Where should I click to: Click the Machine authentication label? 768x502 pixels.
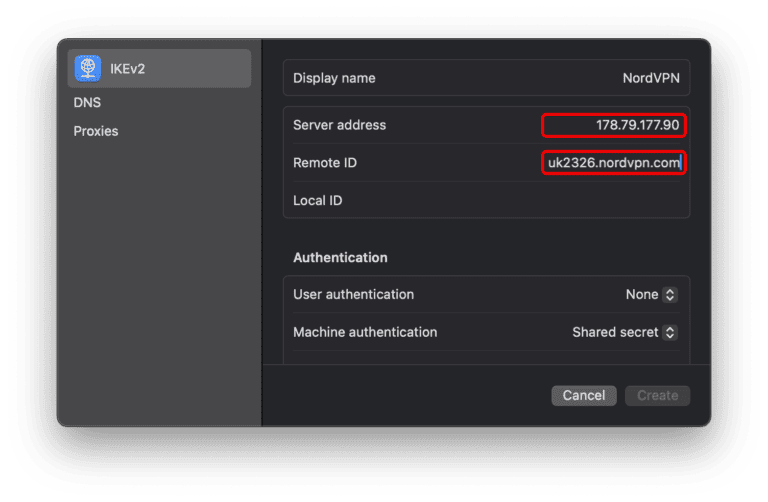(365, 332)
